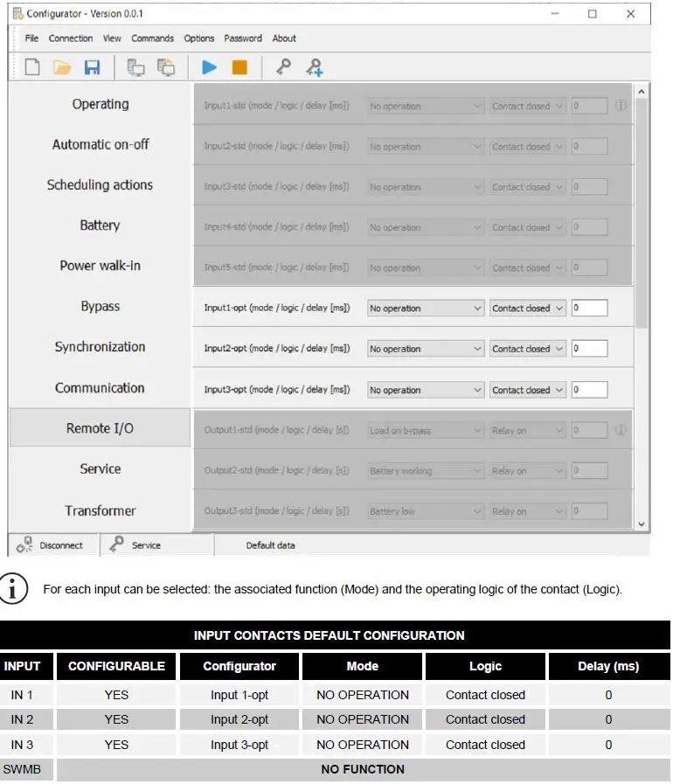This screenshot has height=784, width=673.
Task: Switch to the Synchronization section
Action: (x=100, y=346)
